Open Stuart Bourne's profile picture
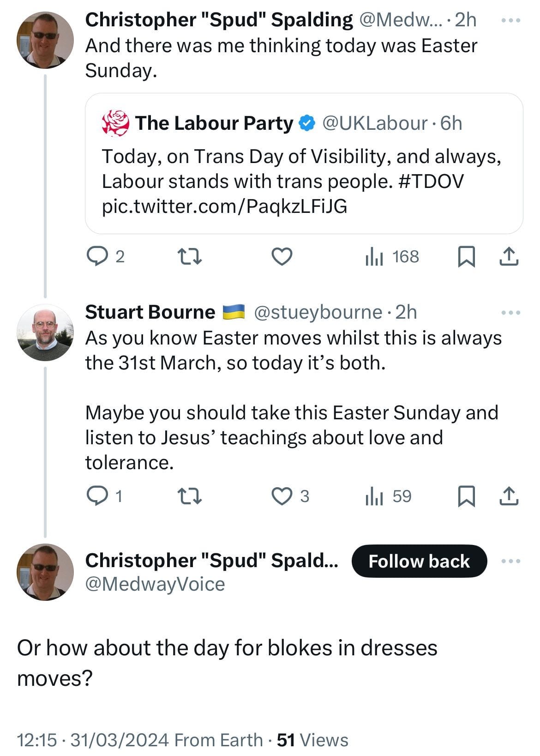This screenshot has width=540, height=756. coord(45,332)
